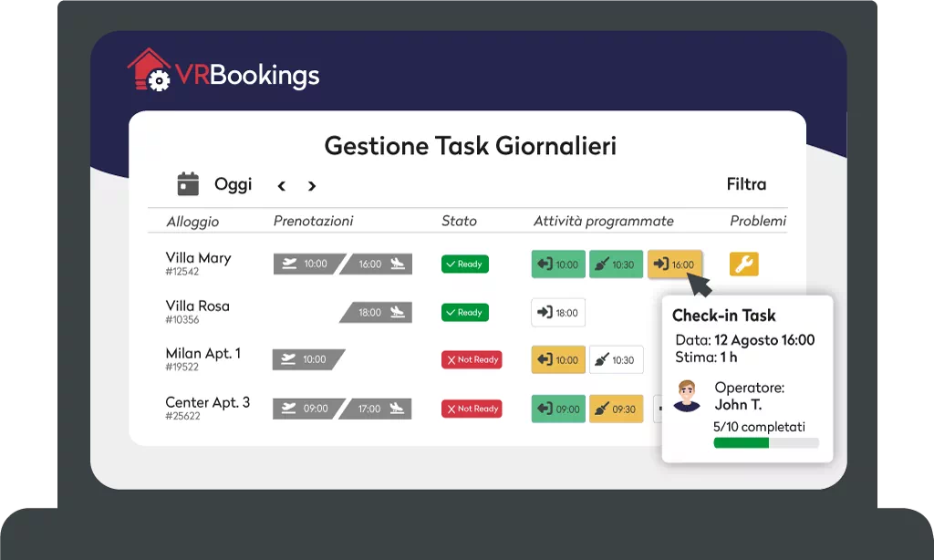Select Villa Mary's 10:30 cleaning task

pyautogui.click(x=615, y=264)
